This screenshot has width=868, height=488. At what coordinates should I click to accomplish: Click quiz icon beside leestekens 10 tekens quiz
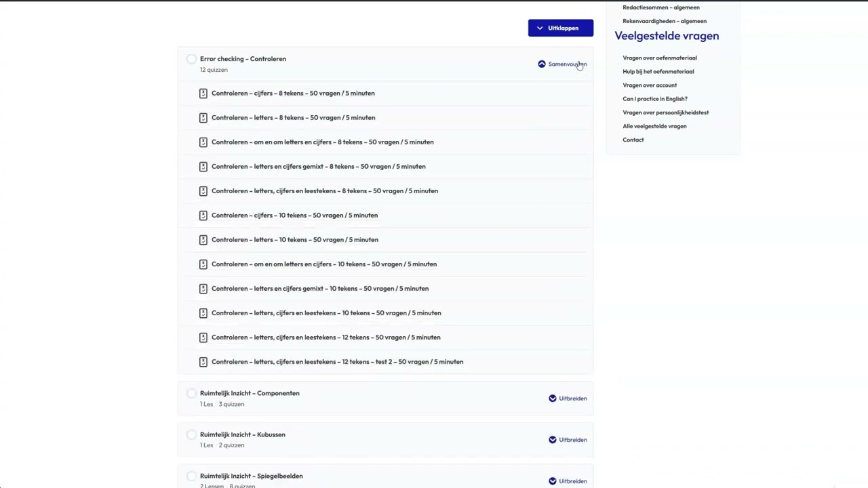(x=203, y=313)
